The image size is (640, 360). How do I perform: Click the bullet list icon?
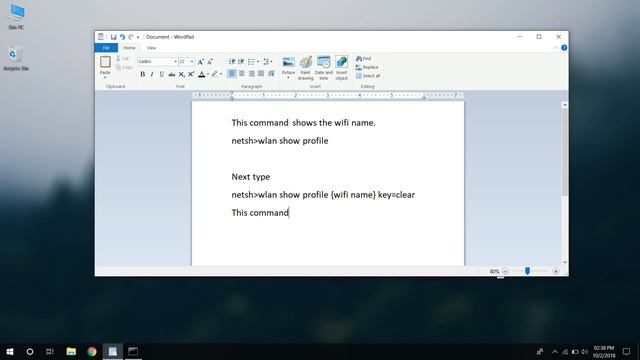[251, 62]
